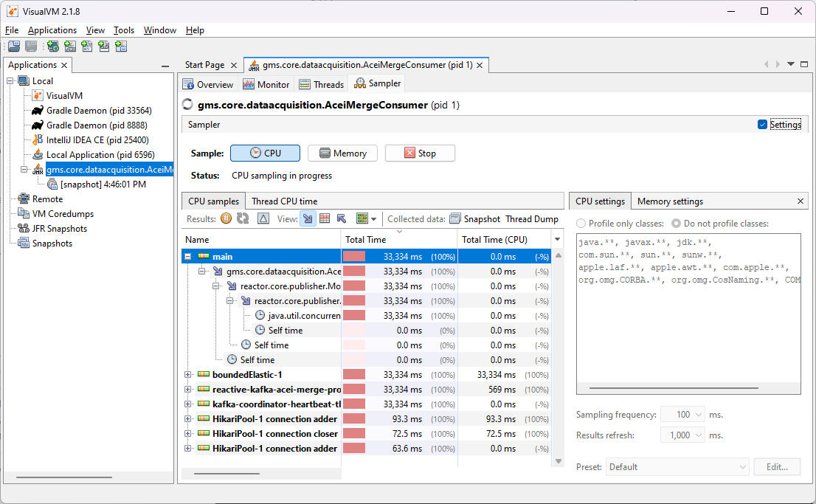The image size is (816, 504).
Task: Switch to the Overview tab
Action: coord(208,84)
